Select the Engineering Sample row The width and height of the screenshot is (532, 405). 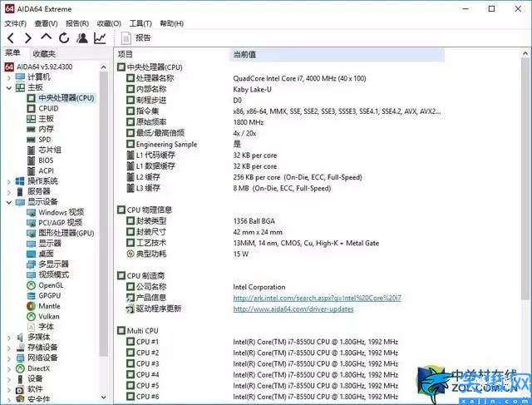(x=184, y=144)
